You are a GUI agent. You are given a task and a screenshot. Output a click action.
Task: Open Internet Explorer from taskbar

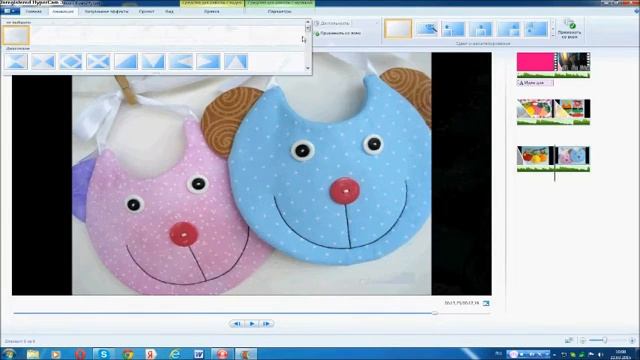pyautogui.click(x=175, y=354)
